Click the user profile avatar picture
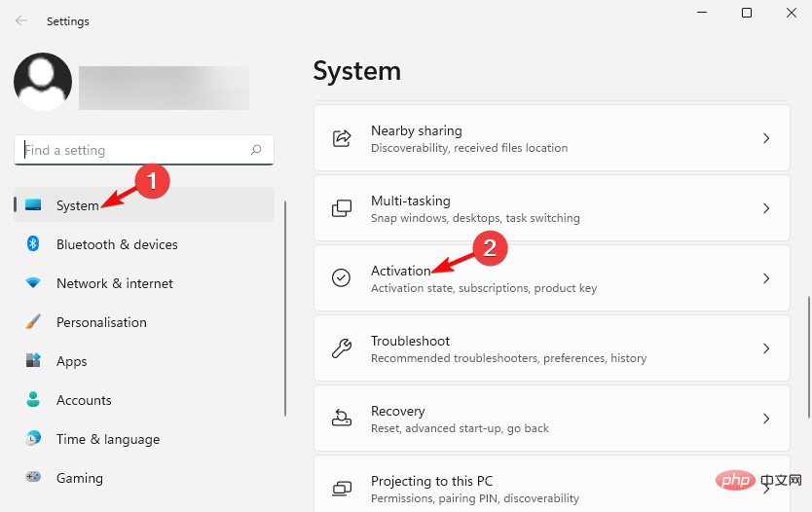The height and width of the screenshot is (512, 812). [x=43, y=82]
